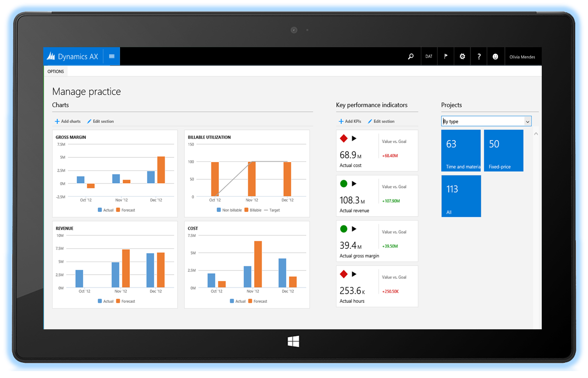Open the Fixed-price projects tile

[503, 150]
